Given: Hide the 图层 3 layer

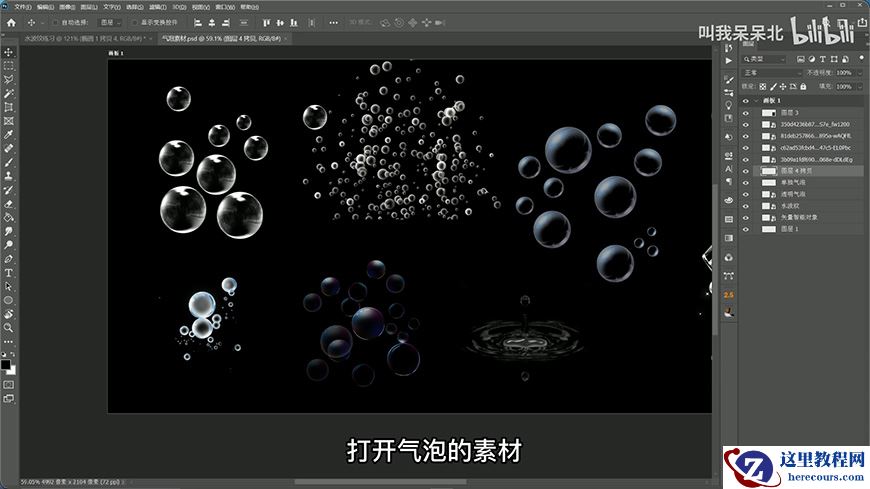Looking at the screenshot, I should (x=746, y=113).
